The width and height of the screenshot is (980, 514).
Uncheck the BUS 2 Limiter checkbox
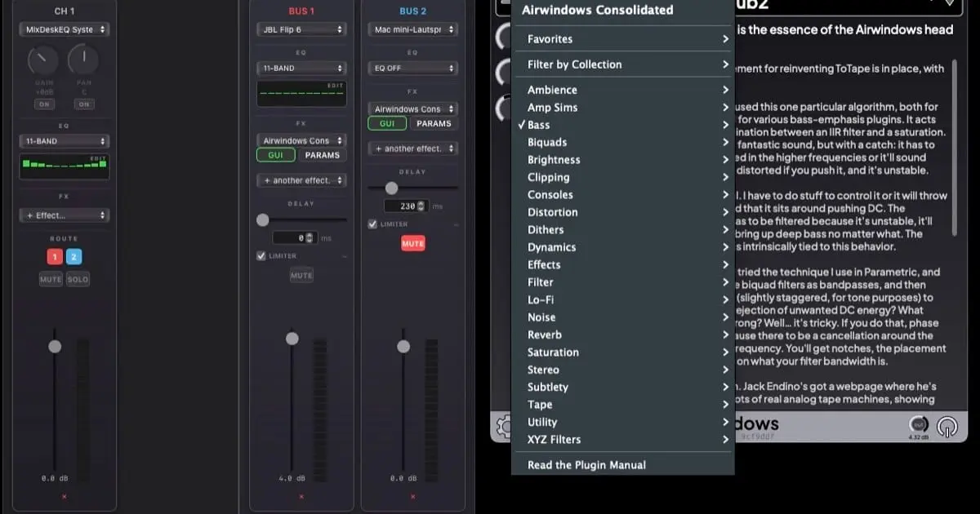click(372, 224)
